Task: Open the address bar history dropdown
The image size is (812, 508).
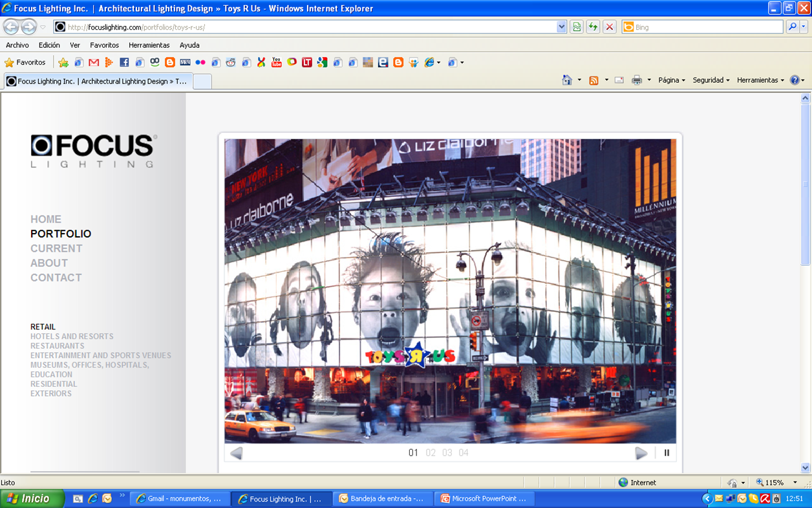Action: click(561, 27)
